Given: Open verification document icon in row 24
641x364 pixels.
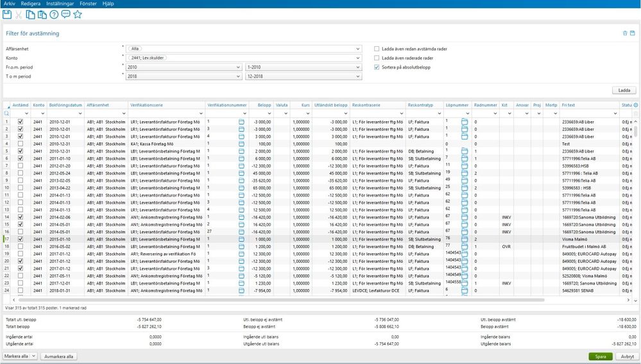Looking at the screenshot, I should point(241,290).
